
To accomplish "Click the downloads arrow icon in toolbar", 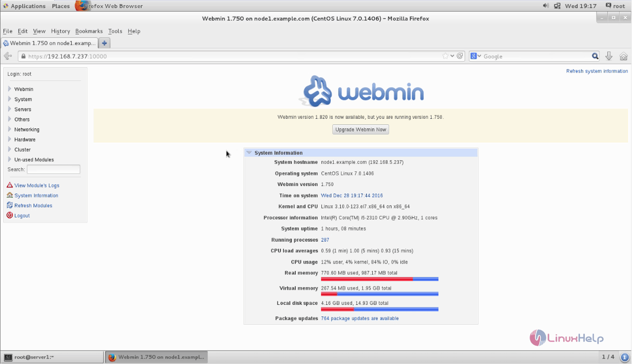I will coord(609,56).
